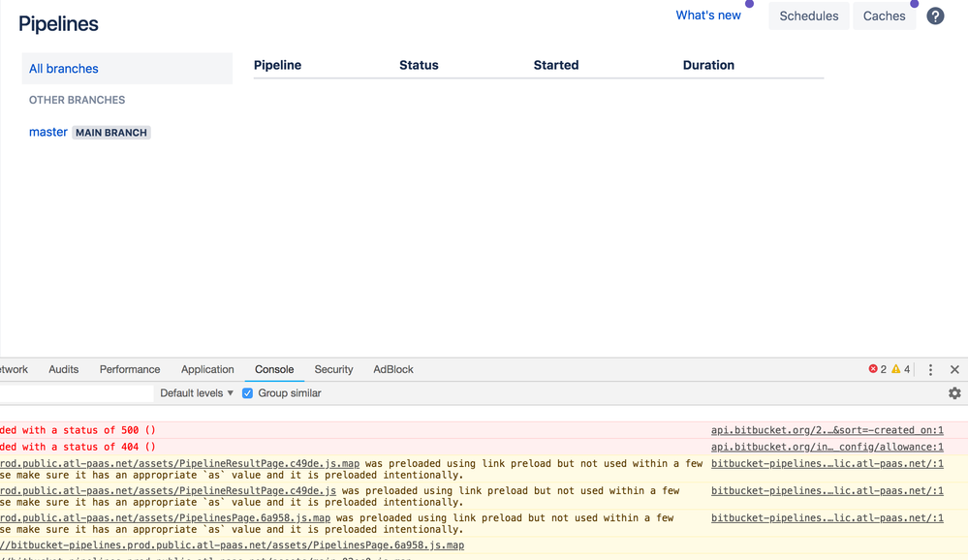Switch to the Application tab
This screenshot has height=560, width=968.
pos(207,369)
